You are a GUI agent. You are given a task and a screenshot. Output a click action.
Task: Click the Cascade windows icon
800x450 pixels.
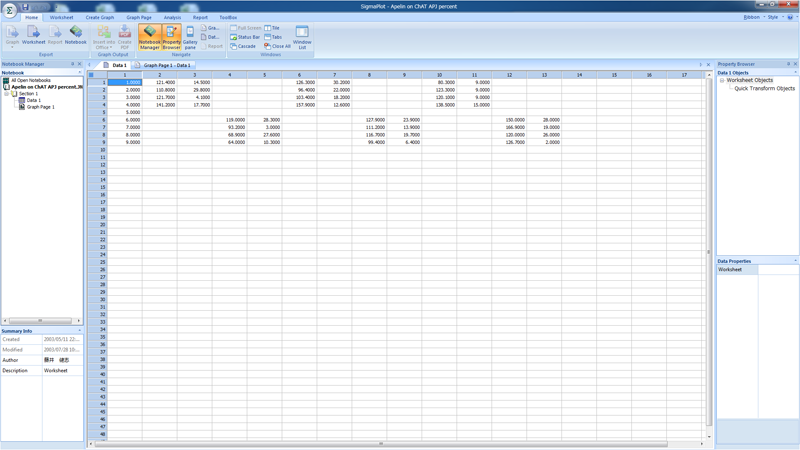point(243,46)
